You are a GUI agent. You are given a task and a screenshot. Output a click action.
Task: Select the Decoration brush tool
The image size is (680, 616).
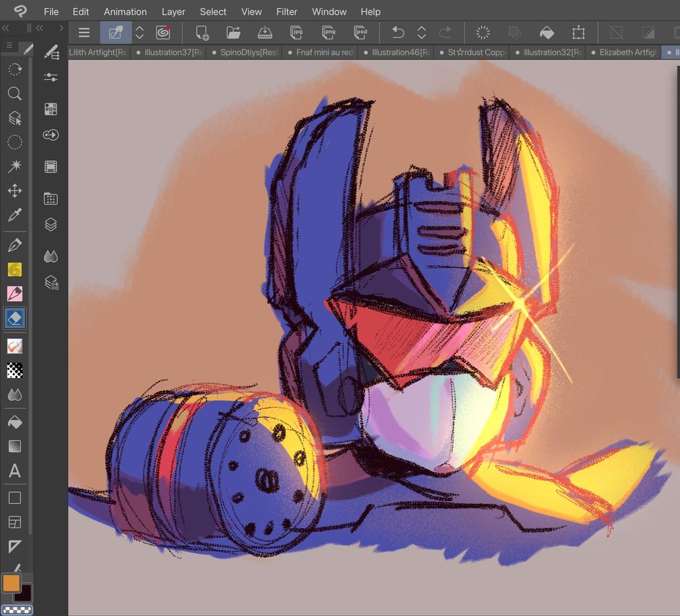point(15,346)
